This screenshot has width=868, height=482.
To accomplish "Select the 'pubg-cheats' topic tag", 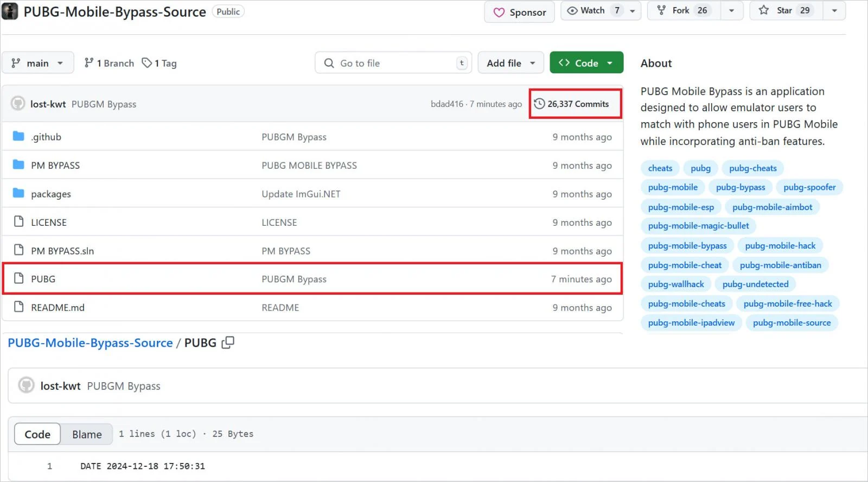I will (x=753, y=168).
